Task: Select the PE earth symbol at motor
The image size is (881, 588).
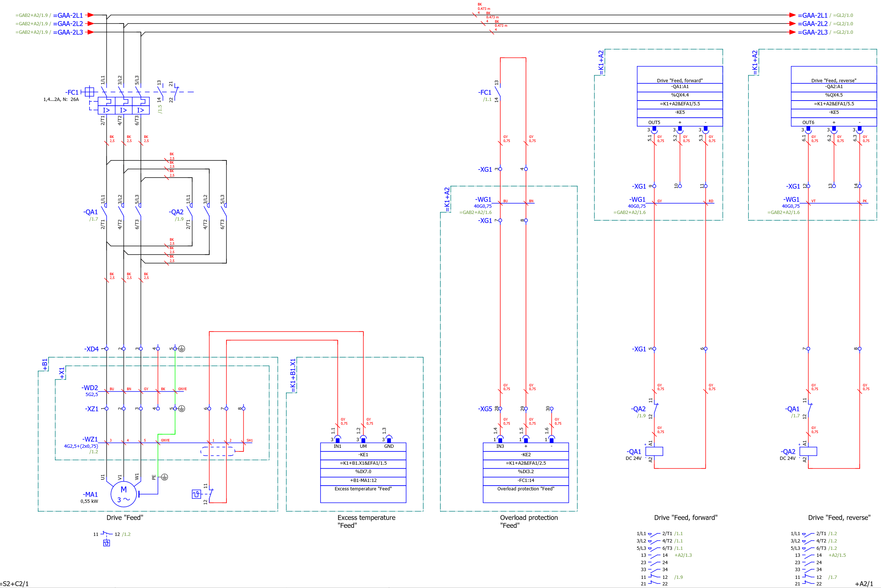Action: pos(164,477)
